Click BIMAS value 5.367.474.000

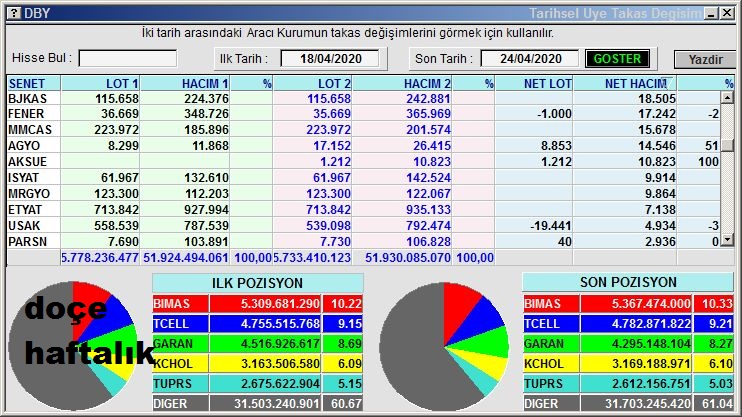click(x=651, y=303)
